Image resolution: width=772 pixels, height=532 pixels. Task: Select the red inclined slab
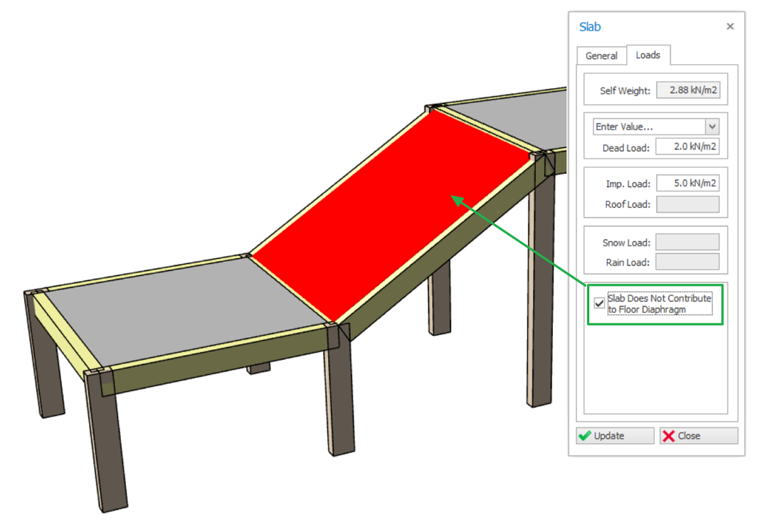[391, 213]
